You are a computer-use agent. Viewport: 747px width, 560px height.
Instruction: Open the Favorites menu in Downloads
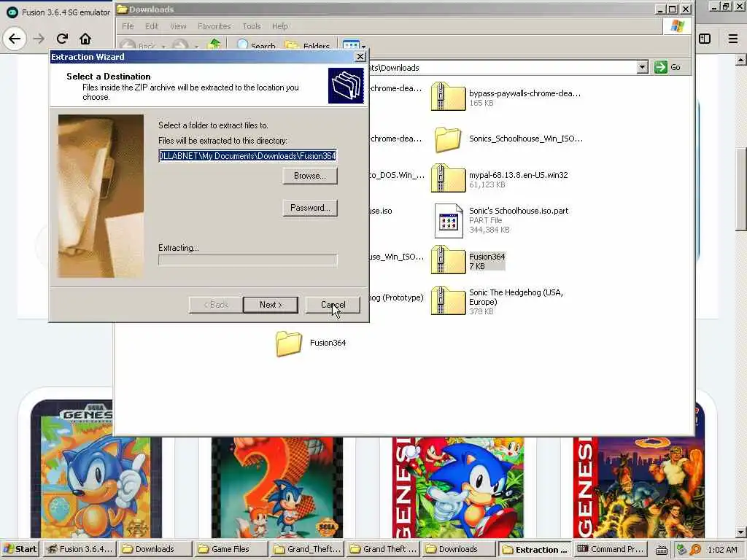coord(214,26)
